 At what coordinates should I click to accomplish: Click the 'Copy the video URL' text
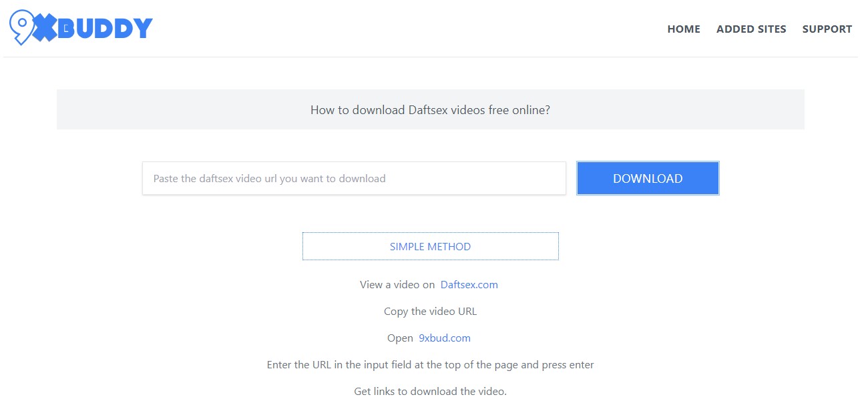click(431, 311)
